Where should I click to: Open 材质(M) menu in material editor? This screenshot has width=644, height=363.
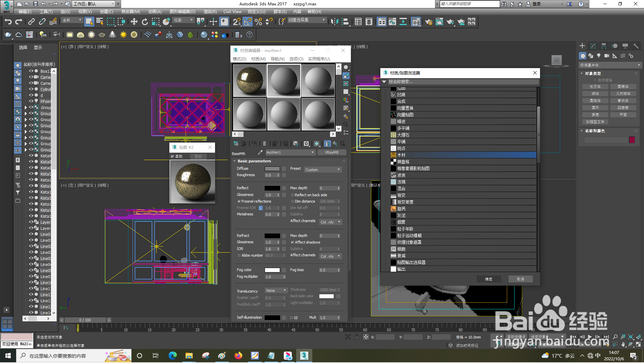[258, 59]
